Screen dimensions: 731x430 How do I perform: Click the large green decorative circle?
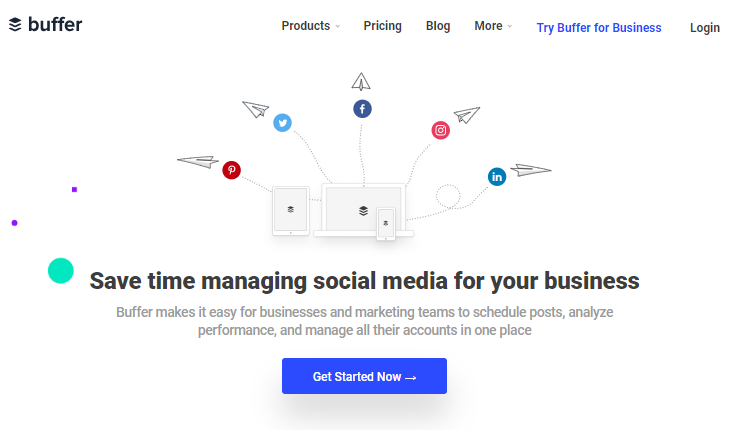pyautogui.click(x=61, y=270)
